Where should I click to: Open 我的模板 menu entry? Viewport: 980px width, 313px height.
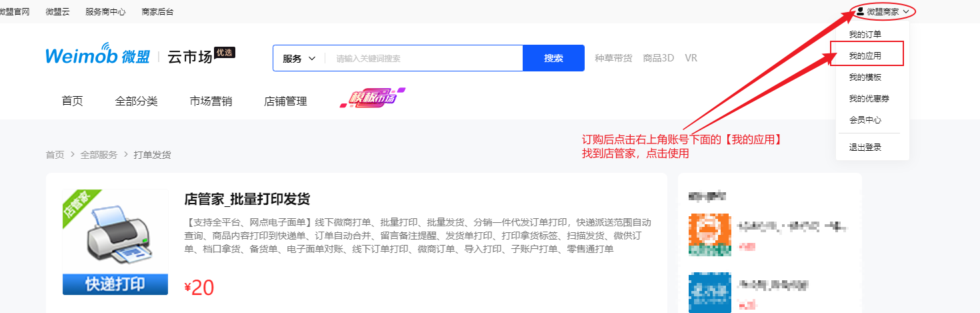(865, 77)
